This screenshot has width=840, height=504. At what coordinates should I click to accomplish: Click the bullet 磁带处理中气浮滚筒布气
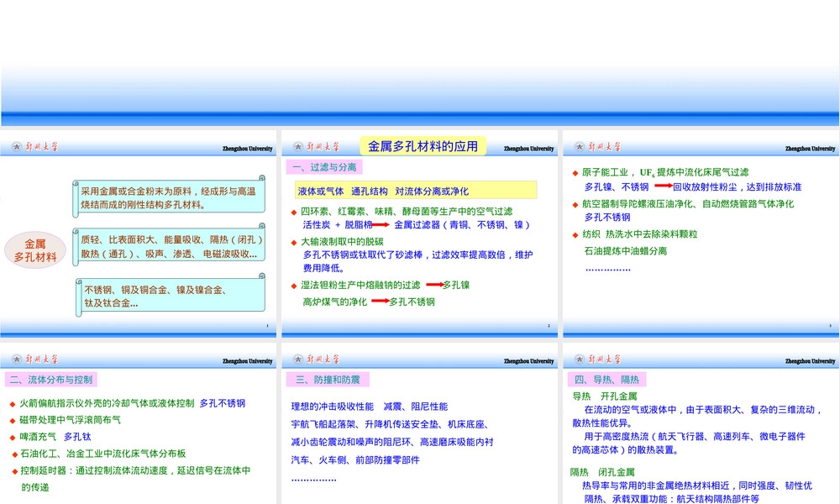(x=71, y=420)
